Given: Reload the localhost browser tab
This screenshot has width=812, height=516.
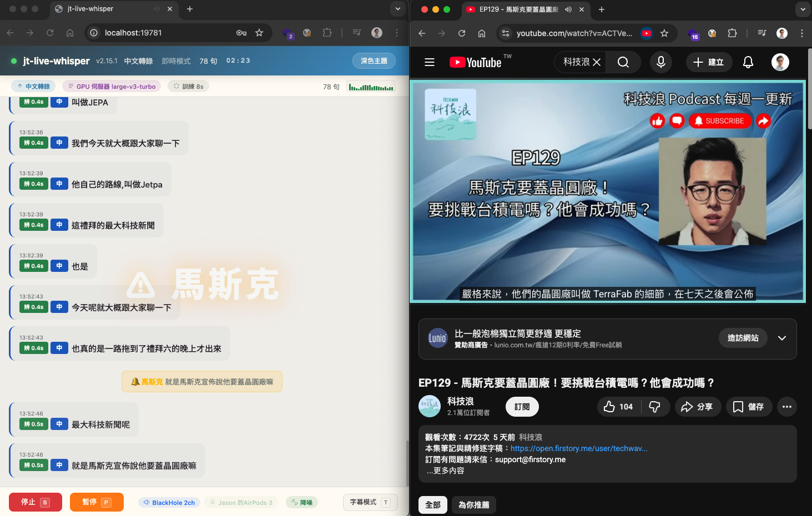Looking at the screenshot, I should pyautogui.click(x=50, y=33).
